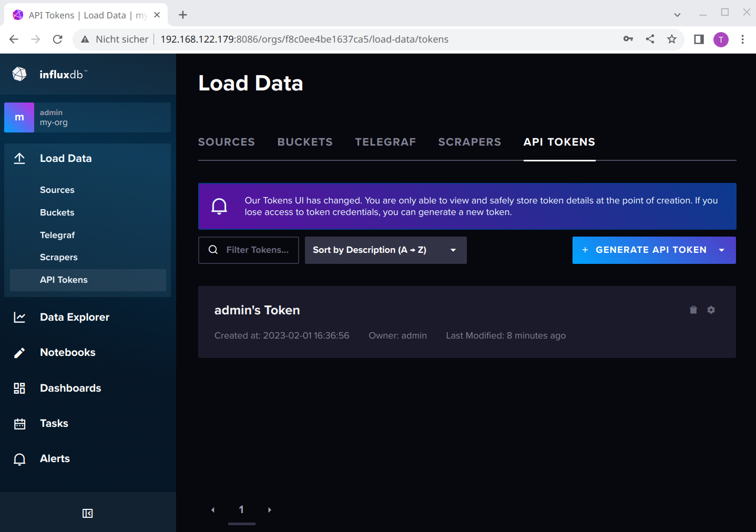Click the Notebooks pencil icon

pyautogui.click(x=19, y=353)
